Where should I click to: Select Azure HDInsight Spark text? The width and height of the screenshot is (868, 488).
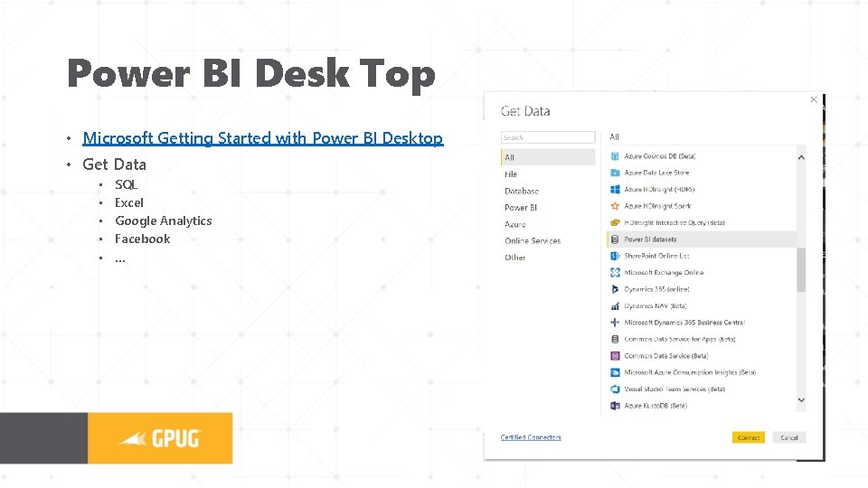click(657, 206)
